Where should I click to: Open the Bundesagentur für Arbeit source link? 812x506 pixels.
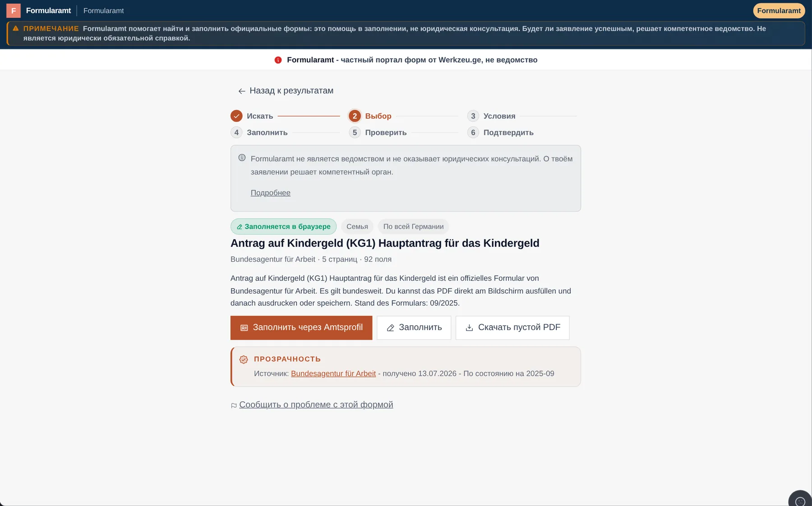pyautogui.click(x=333, y=374)
